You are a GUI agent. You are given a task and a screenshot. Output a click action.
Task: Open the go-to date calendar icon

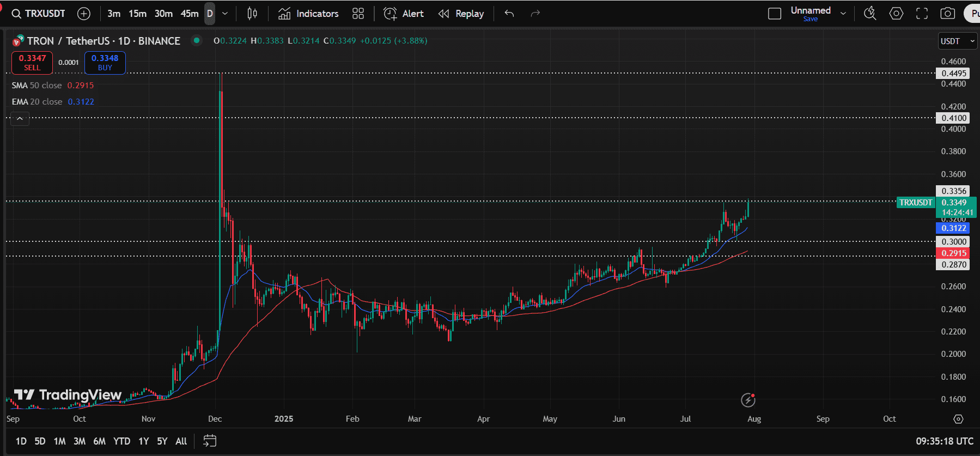pyautogui.click(x=210, y=441)
